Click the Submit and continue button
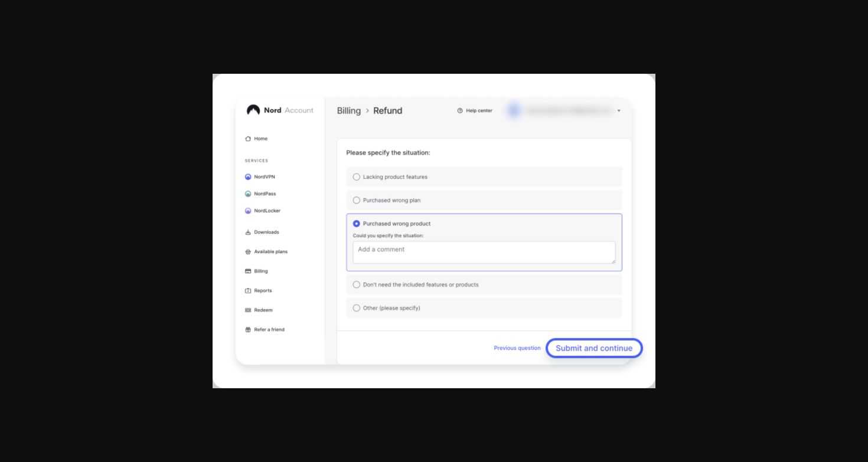868x462 pixels. pyautogui.click(x=594, y=348)
